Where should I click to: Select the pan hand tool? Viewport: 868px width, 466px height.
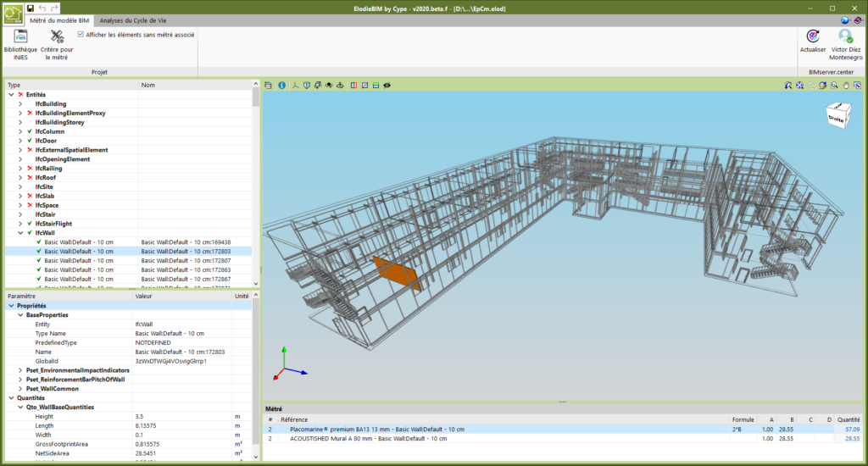[846, 86]
